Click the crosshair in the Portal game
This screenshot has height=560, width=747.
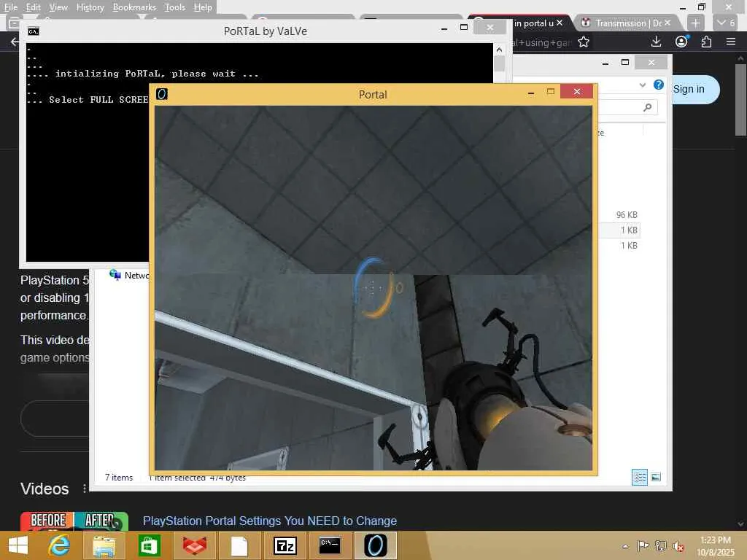click(372, 287)
